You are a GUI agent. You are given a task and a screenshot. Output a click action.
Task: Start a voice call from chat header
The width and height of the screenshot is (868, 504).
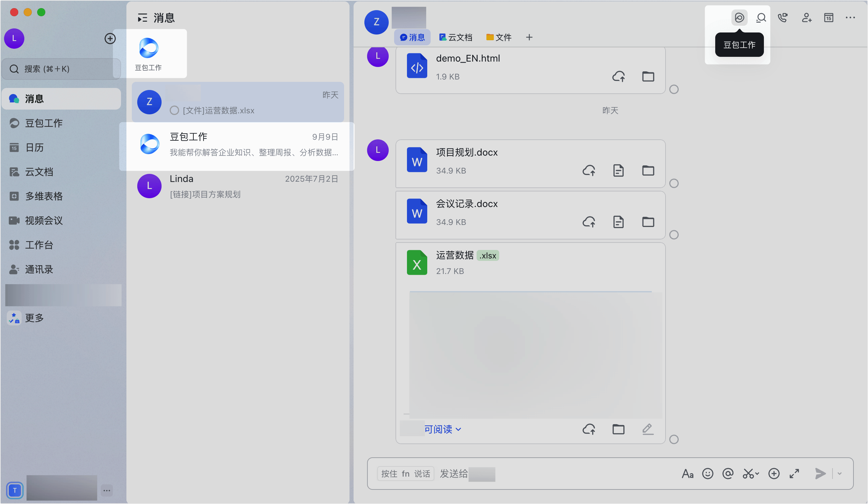coord(782,18)
